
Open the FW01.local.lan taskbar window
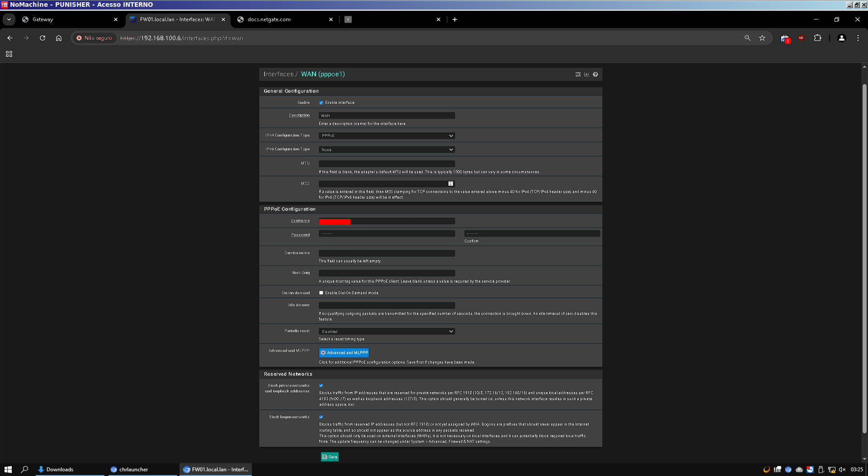tap(216, 469)
